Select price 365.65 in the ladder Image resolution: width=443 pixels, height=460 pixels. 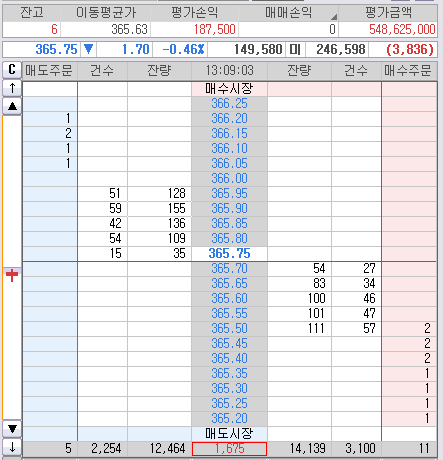tap(229, 284)
